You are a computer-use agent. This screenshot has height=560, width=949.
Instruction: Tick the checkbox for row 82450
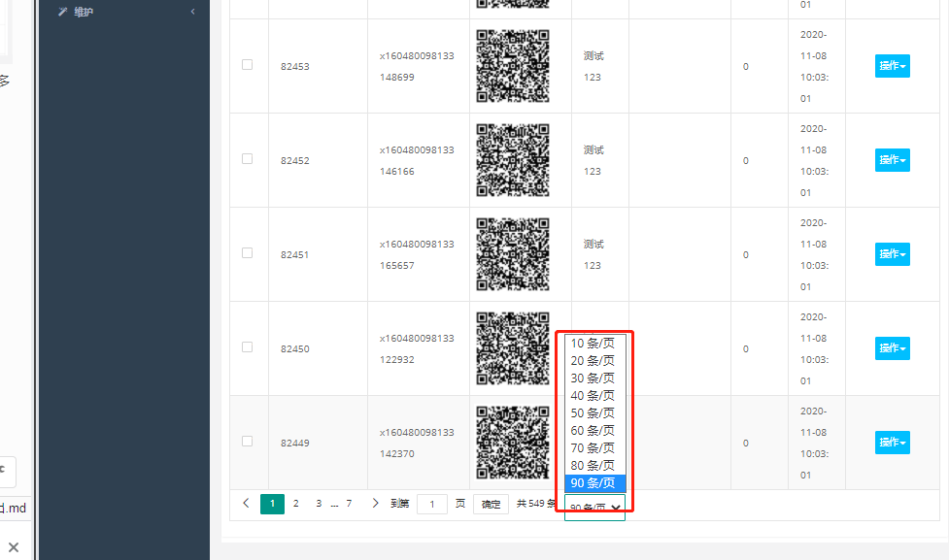[x=247, y=347]
